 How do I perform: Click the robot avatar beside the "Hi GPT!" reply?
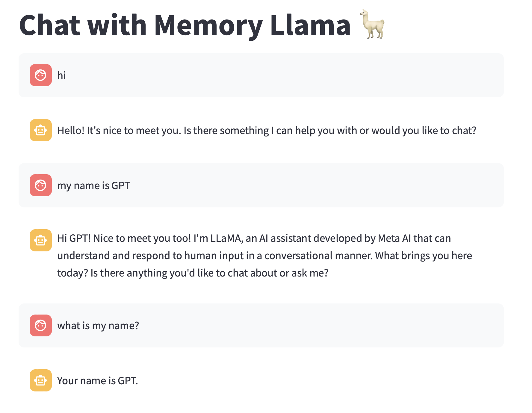[x=41, y=240]
